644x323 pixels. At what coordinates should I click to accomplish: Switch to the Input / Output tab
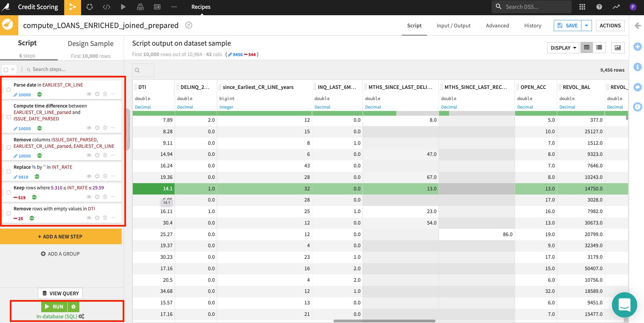click(453, 26)
